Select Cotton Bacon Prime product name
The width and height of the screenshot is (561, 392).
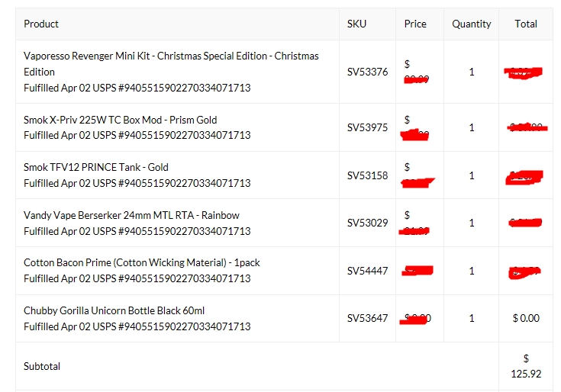(x=141, y=262)
